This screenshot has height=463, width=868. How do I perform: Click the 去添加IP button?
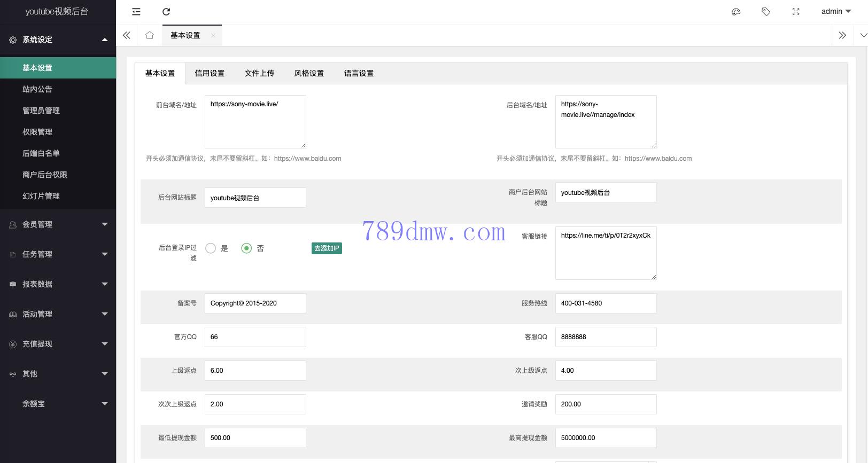327,248
